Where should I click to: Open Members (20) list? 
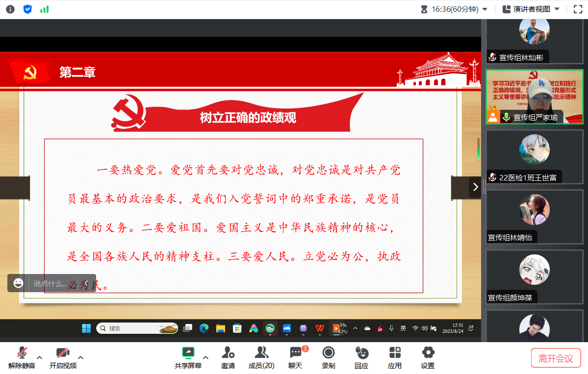(261, 357)
